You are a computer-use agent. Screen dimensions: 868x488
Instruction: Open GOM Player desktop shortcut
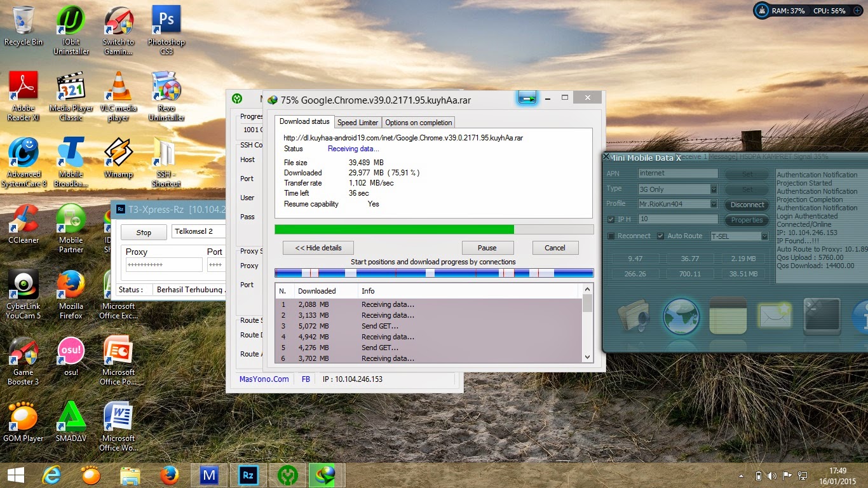[24, 422]
